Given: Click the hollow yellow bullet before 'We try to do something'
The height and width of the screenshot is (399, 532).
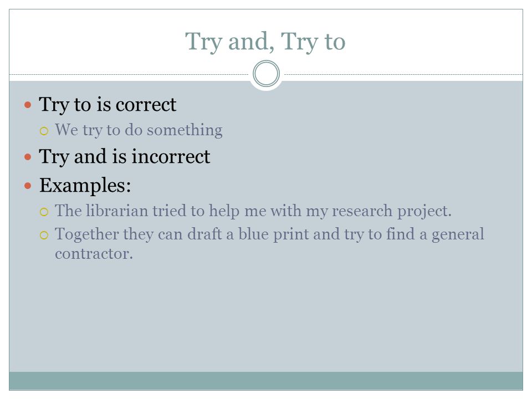Looking at the screenshot, I should click(44, 131).
